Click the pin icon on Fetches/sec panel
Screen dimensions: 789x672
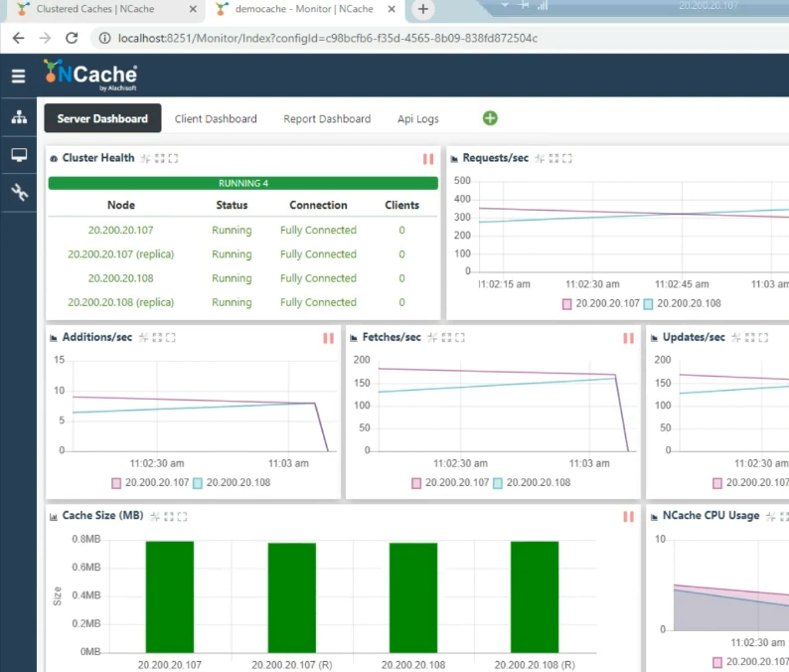[x=432, y=338]
